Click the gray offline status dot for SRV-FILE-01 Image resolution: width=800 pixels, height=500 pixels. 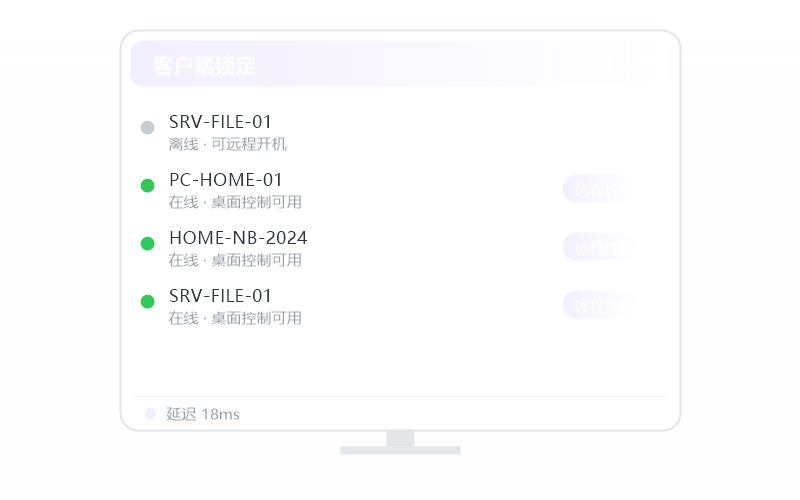[147, 128]
